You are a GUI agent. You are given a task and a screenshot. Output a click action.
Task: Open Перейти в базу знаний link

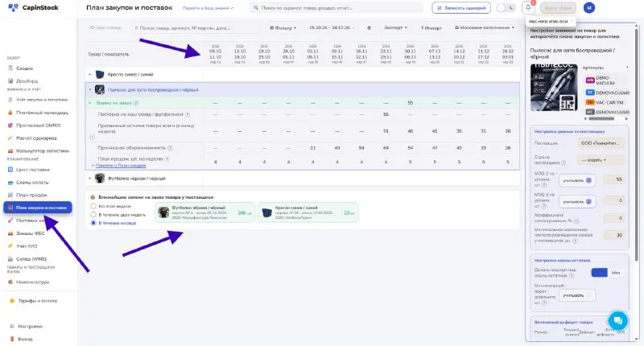[x=208, y=8]
